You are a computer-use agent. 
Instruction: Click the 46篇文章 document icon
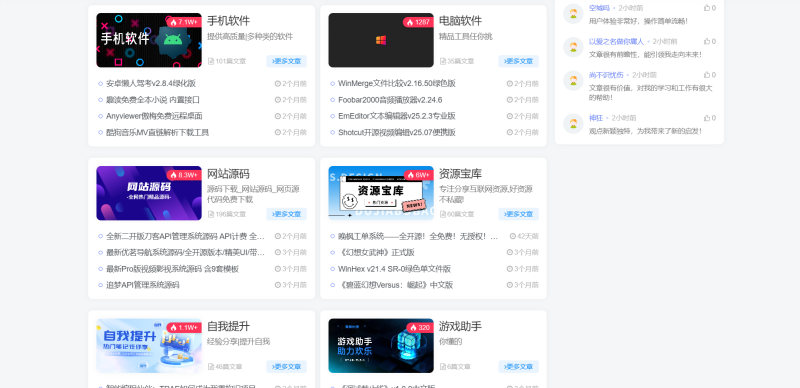coord(211,367)
